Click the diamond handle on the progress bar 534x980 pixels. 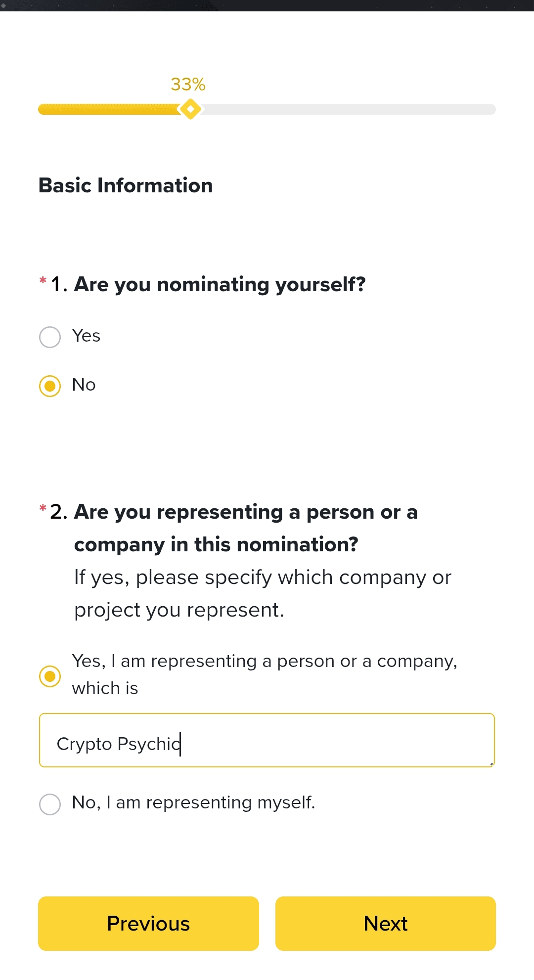[190, 109]
